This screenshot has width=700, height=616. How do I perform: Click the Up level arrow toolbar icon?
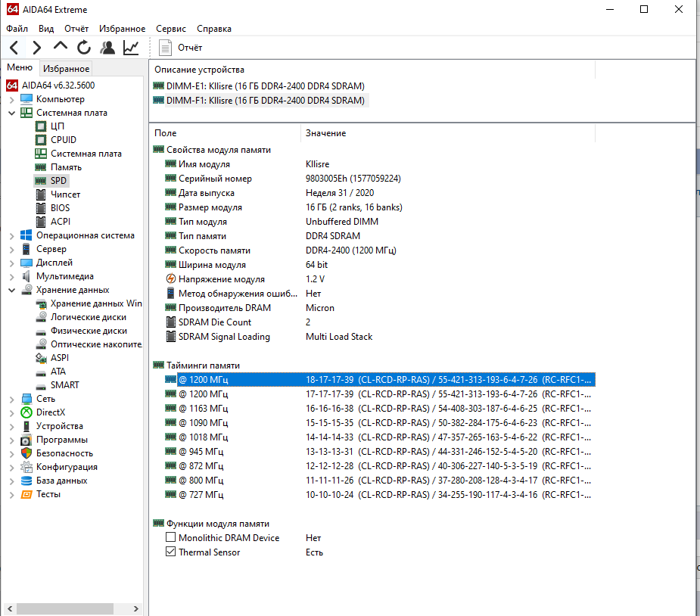61,46
